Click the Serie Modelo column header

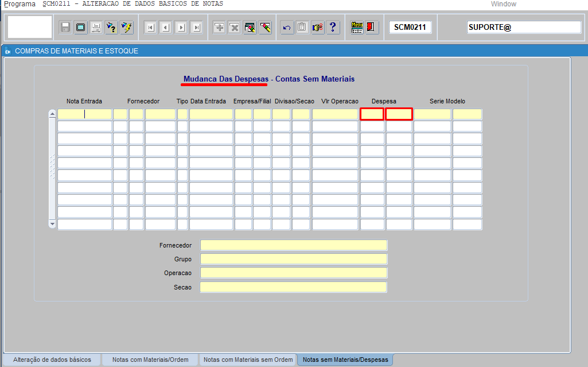pyautogui.click(x=447, y=101)
